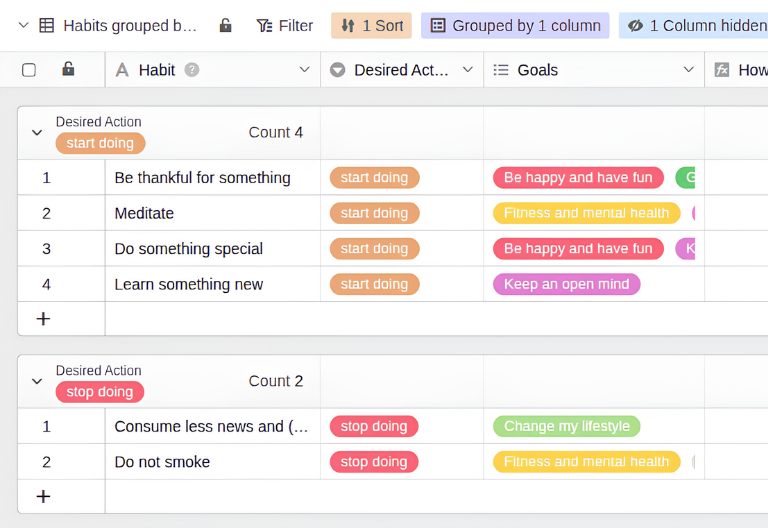Click start doing tag in Learn something new row

(x=375, y=284)
